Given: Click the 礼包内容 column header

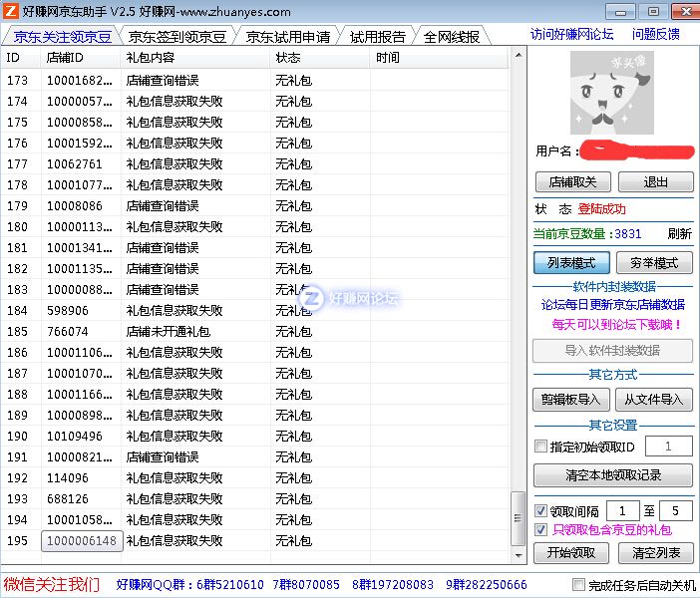Looking at the screenshot, I should click(x=195, y=58).
